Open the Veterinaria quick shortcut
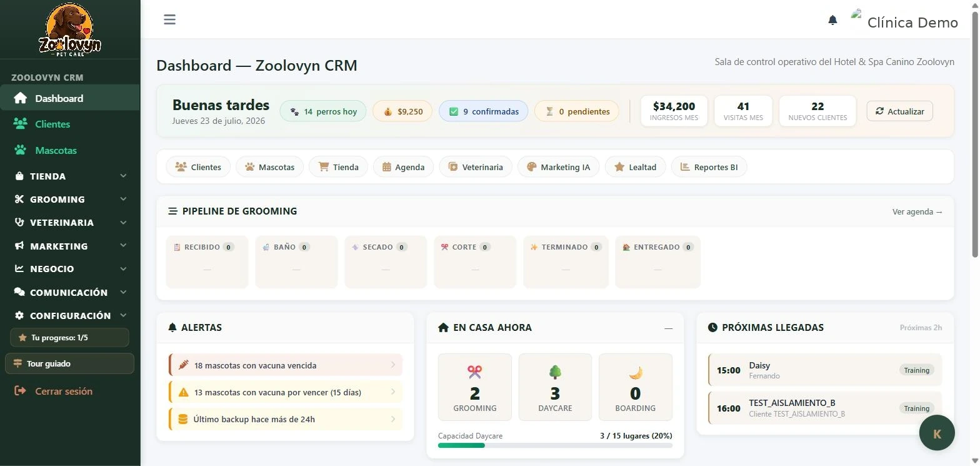 coord(476,167)
